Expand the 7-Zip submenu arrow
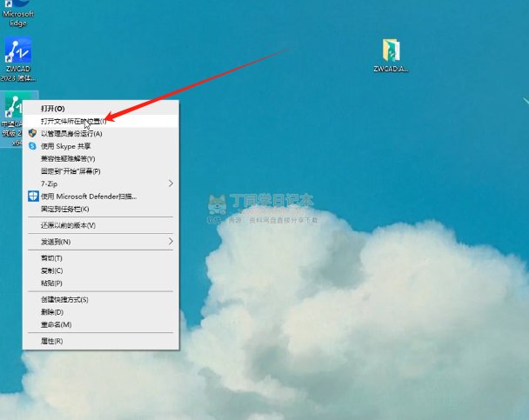The image size is (529, 420). point(171,183)
